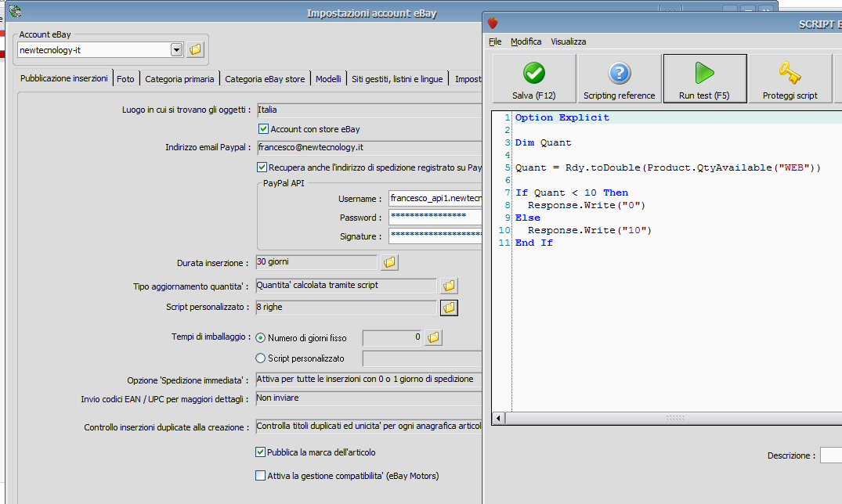Open the File menu in script editor
Image resolution: width=842 pixels, height=504 pixels.
495,41
